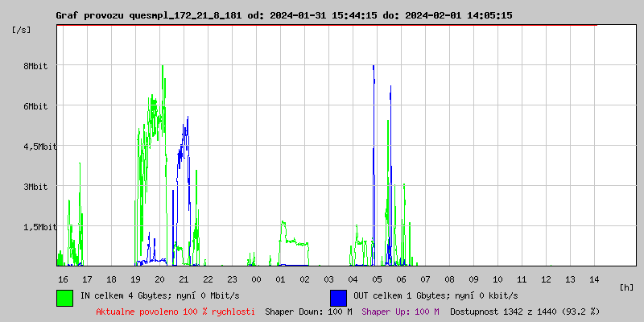This screenshot has height=322, width=644.
Task: Click the 6Mbit y-axis label
Action: [36, 106]
